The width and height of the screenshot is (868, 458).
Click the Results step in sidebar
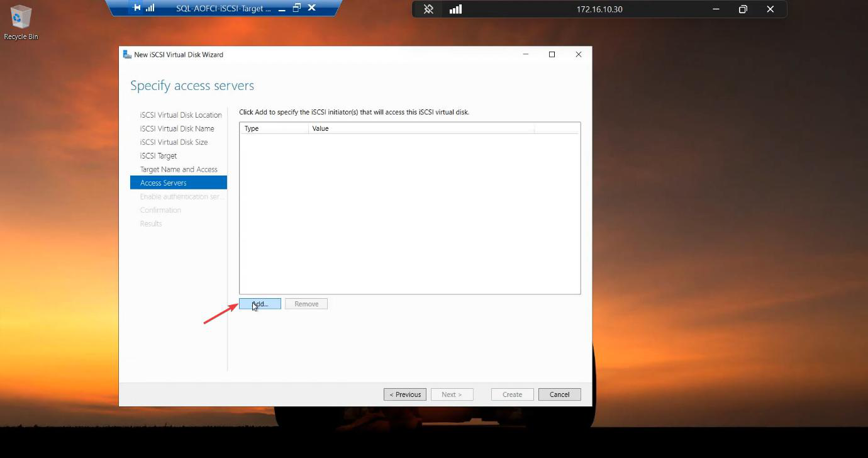click(151, 224)
